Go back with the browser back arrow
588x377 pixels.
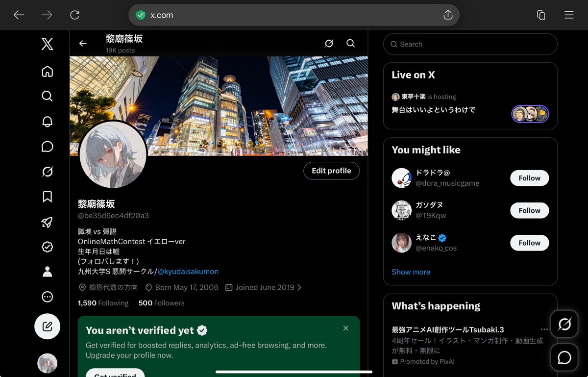[19, 15]
